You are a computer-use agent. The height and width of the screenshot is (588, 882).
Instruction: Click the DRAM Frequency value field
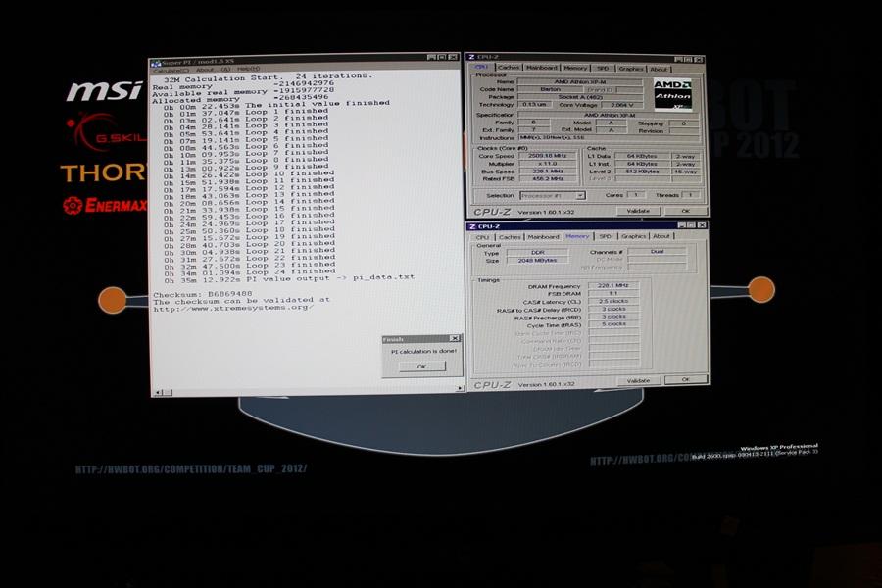[613, 286]
